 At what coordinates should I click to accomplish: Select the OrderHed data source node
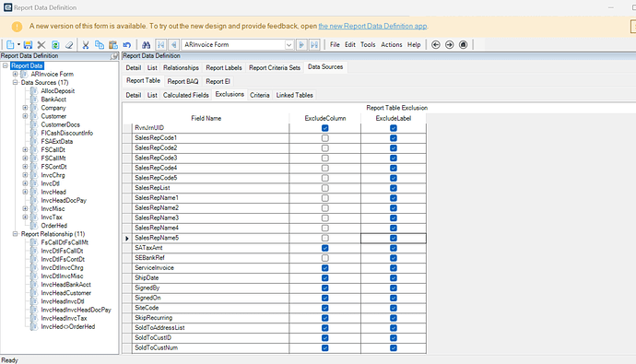tap(54, 226)
